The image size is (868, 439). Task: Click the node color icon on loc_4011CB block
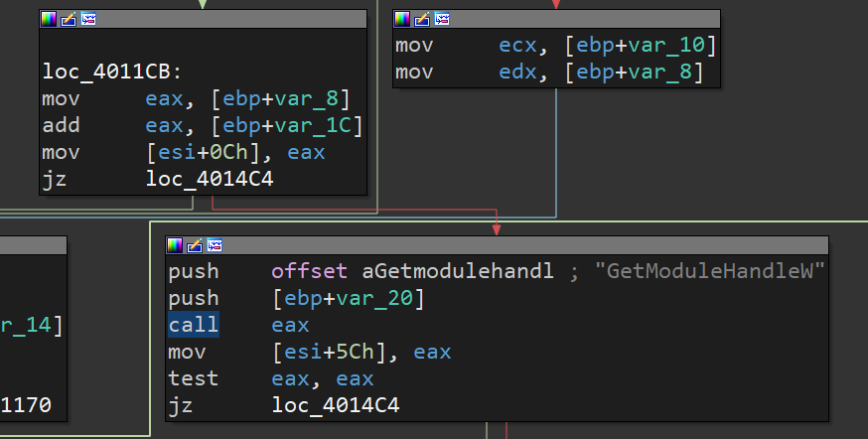pos(49,19)
